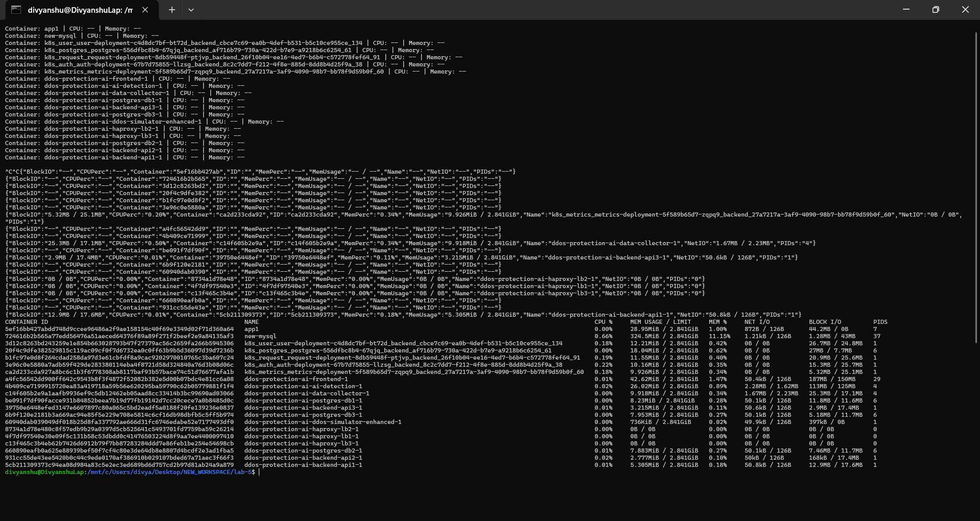
Task: Click the MEM USAGE / LIMIT header
Action: [x=662, y=322]
